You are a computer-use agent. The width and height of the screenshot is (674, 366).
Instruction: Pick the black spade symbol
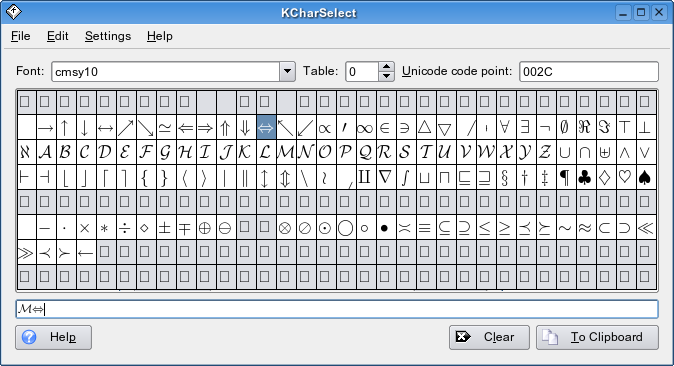tap(644, 177)
